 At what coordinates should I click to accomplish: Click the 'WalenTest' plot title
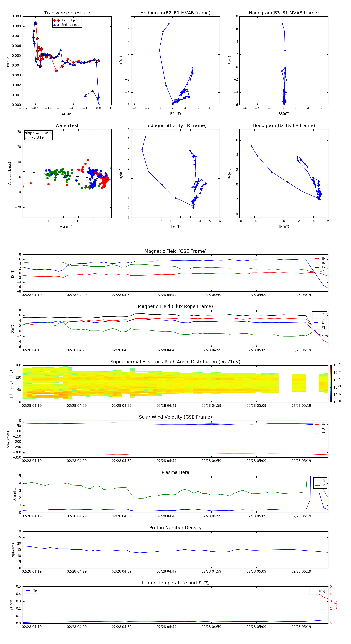point(67,125)
